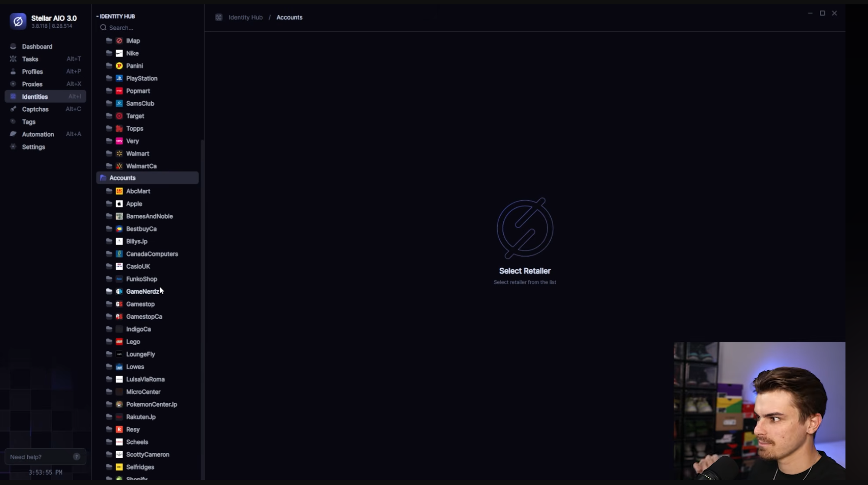Expand the GamestopCa folder icon
Screen dimensions: 868x485
pyautogui.click(x=109, y=317)
